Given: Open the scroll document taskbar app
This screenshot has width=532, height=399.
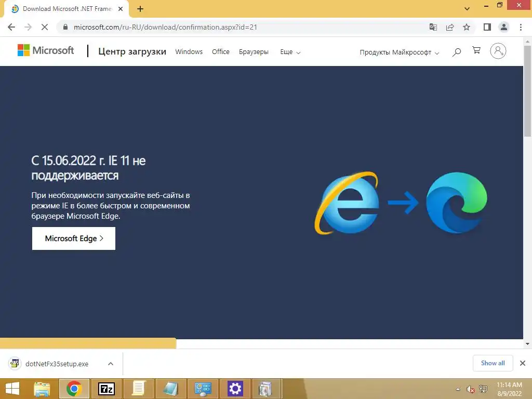Looking at the screenshot, I should click(x=138, y=389).
